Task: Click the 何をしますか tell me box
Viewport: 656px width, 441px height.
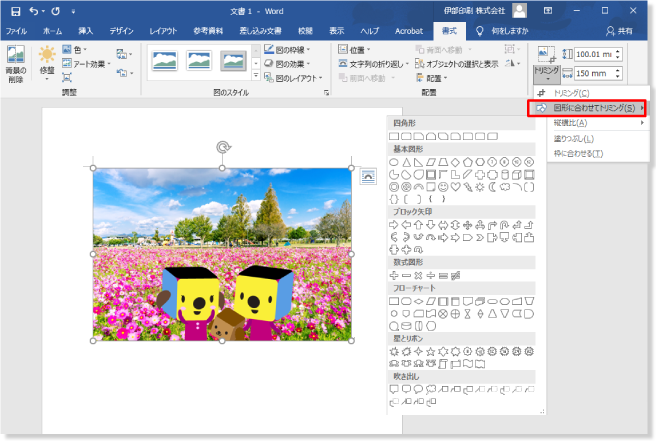Action: [502, 31]
